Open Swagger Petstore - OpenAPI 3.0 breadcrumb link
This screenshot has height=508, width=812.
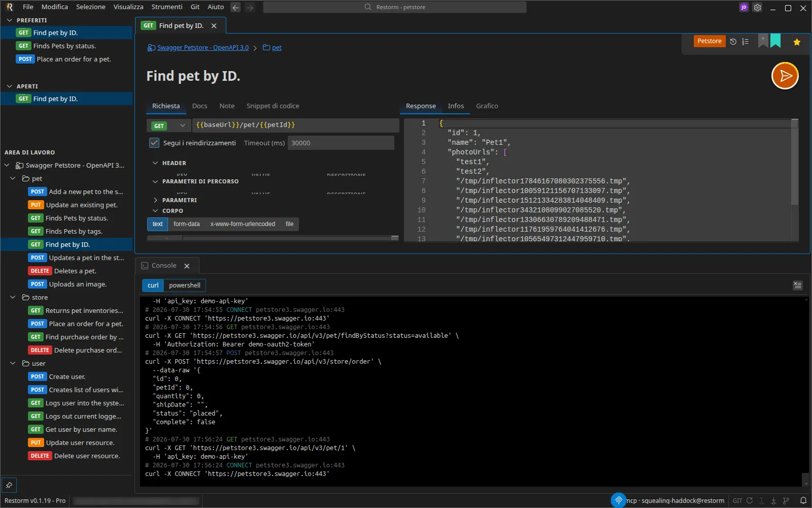pyautogui.click(x=203, y=48)
